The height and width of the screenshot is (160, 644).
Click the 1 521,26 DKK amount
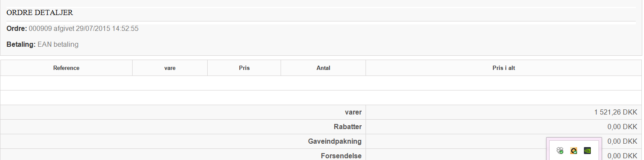[616, 112]
